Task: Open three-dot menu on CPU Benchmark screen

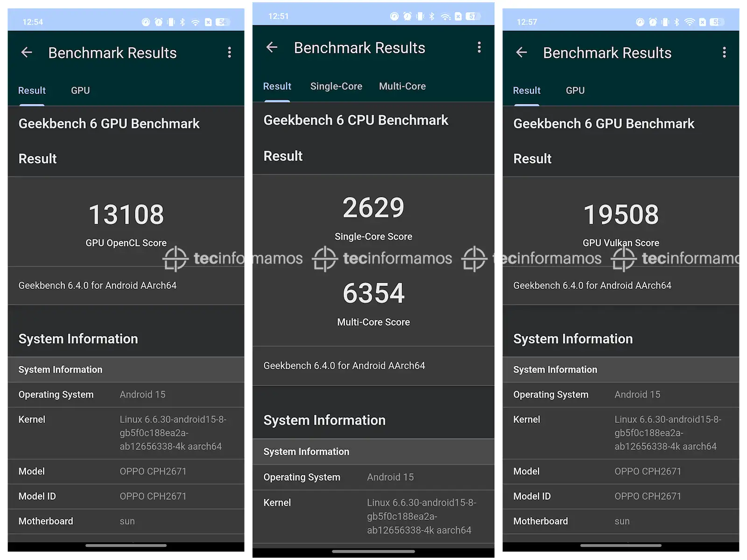Action: tap(479, 47)
